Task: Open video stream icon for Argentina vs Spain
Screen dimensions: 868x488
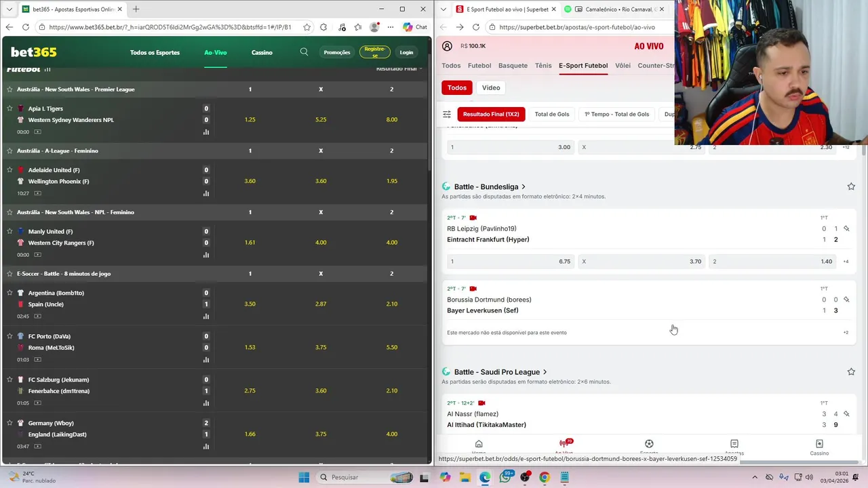Action: click(x=37, y=316)
